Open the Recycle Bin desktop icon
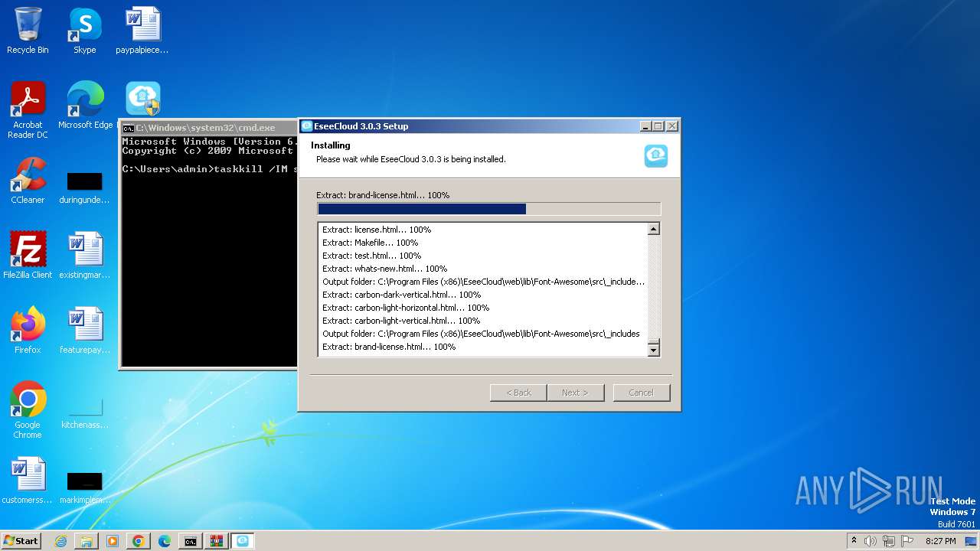 [x=28, y=31]
